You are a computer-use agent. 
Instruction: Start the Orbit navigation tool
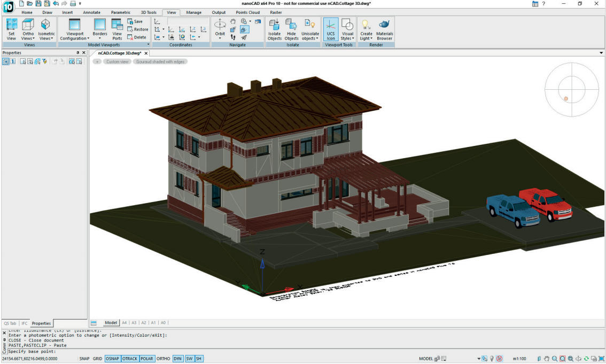pyautogui.click(x=220, y=25)
